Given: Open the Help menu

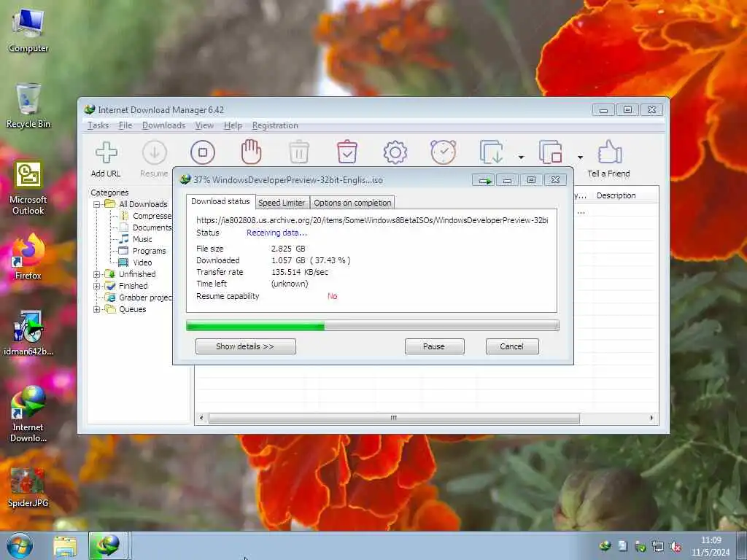Looking at the screenshot, I should [x=233, y=125].
